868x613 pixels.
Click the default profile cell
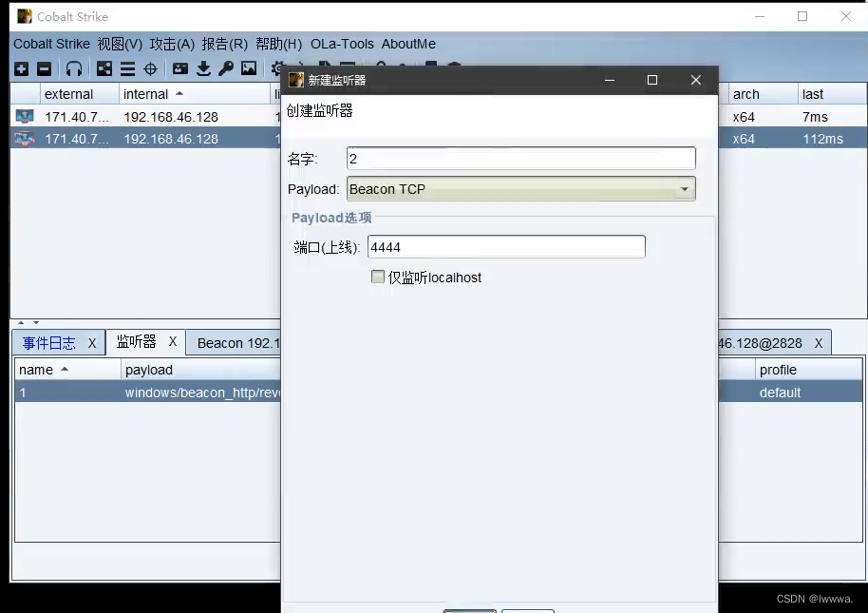pyautogui.click(x=780, y=393)
